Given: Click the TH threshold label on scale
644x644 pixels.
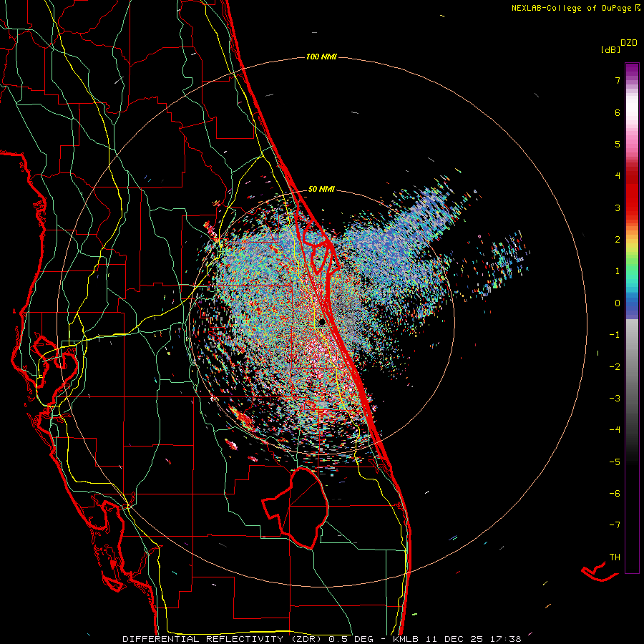Looking at the screenshot, I should coord(615,557).
